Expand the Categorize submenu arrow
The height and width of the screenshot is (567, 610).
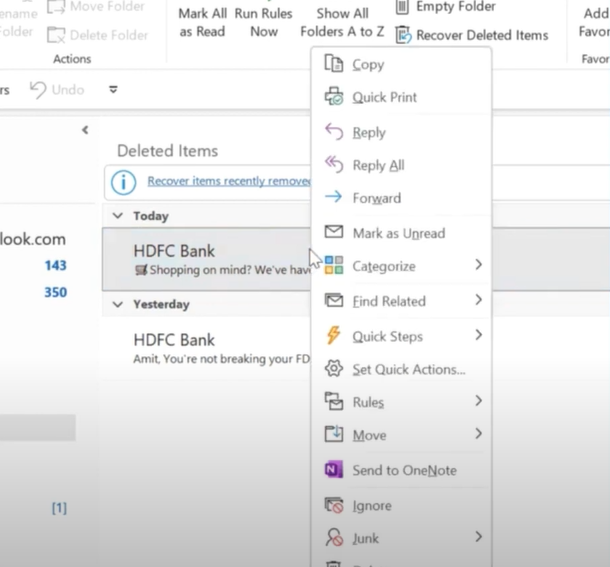pyautogui.click(x=479, y=265)
